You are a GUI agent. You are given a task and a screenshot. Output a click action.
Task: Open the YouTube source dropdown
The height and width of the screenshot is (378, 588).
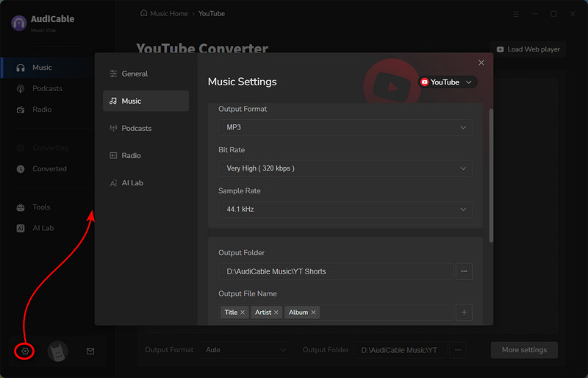coord(448,82)
